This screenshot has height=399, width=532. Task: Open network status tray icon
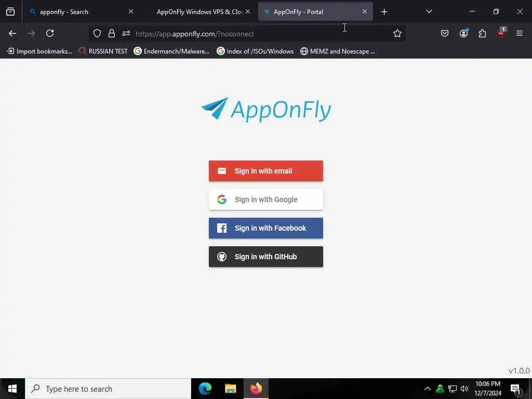coord(453,389)
